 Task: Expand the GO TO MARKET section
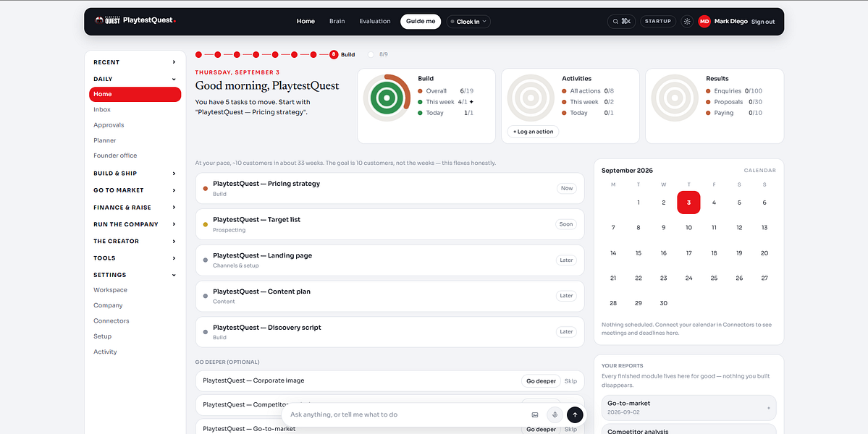click(x=135, y=190)
